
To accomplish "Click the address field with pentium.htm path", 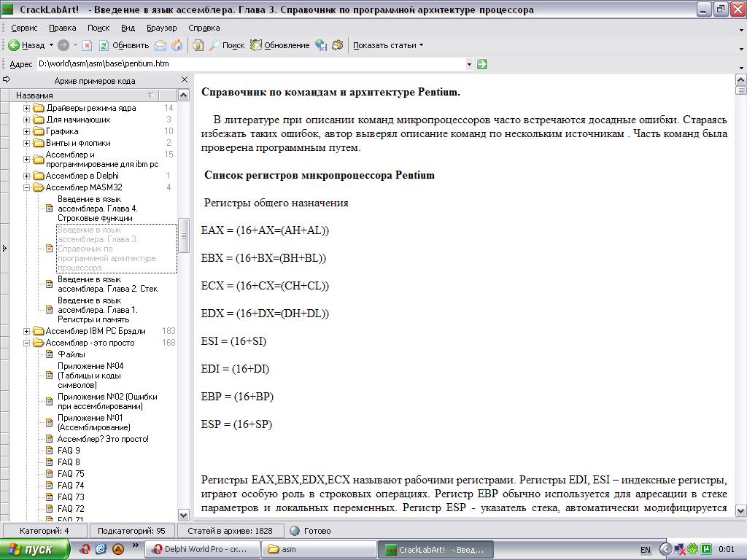I will (251, 64).
